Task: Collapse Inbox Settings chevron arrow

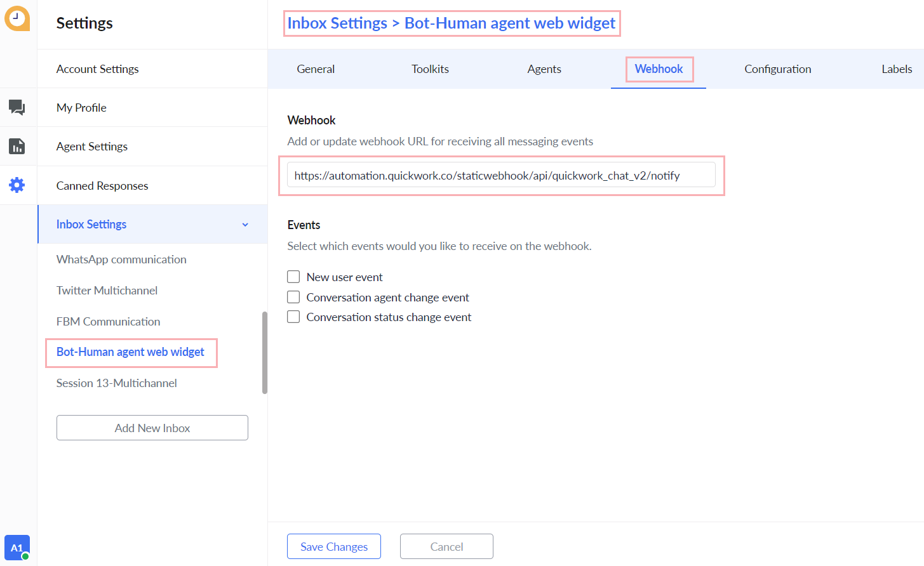Action: (x=245, y=225)
